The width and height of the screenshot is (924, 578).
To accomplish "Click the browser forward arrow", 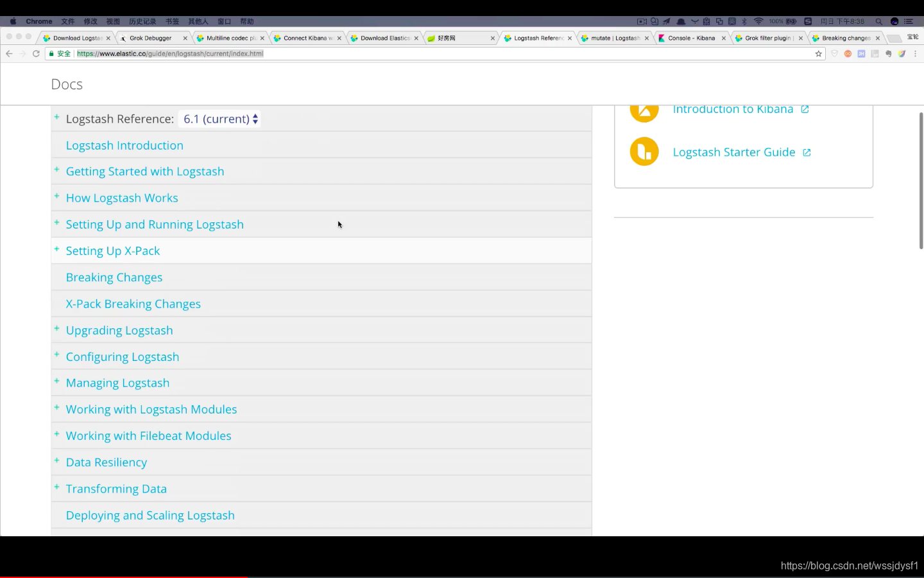I will pos(22,53).
